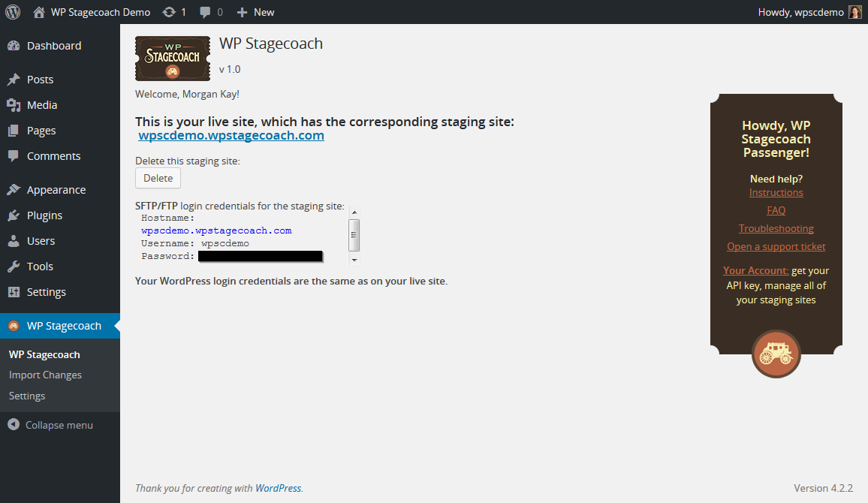Click the Plugins plug icon
Viewport: 868px width, 503px height.
pos(14,215)
